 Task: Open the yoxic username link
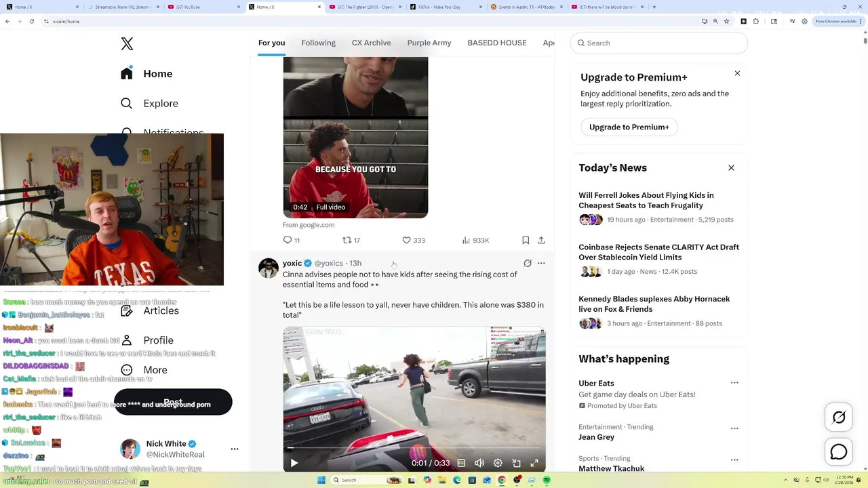(x=292, y=263)
